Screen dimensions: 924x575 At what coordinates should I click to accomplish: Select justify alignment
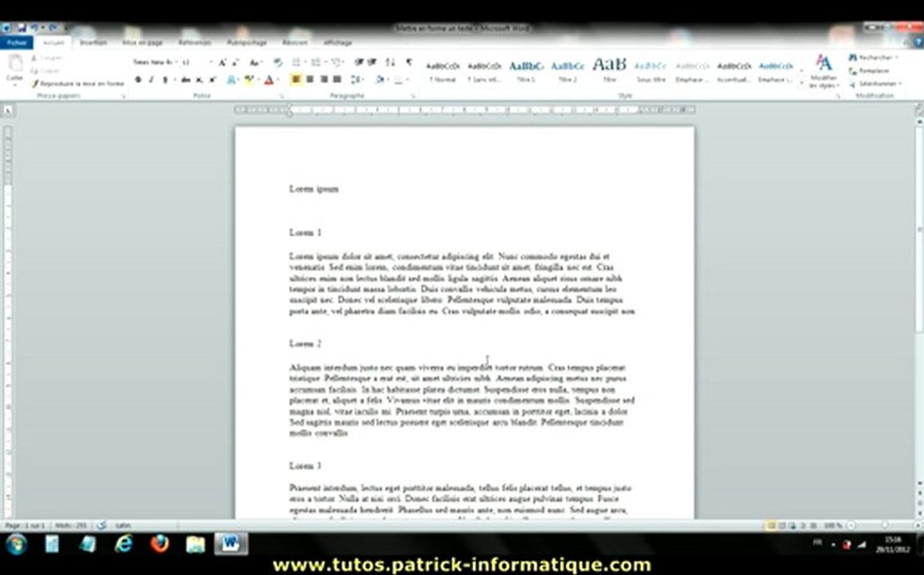pos(337,79)
